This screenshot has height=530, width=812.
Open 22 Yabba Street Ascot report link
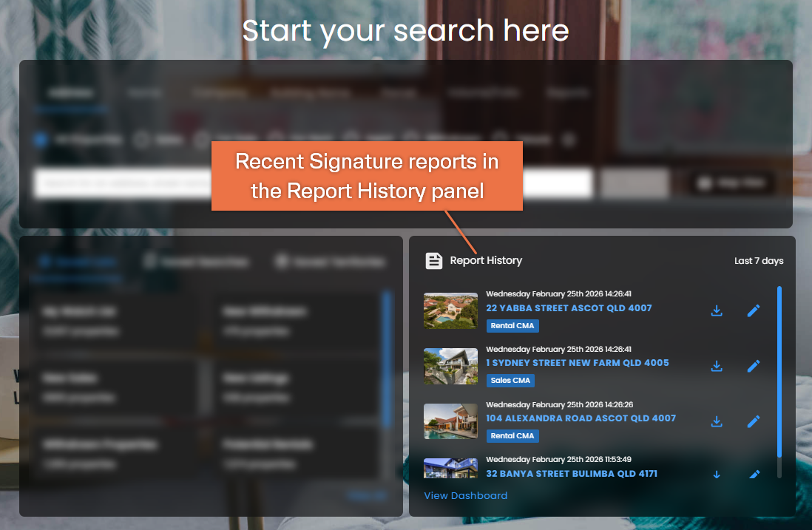(569, 308)
